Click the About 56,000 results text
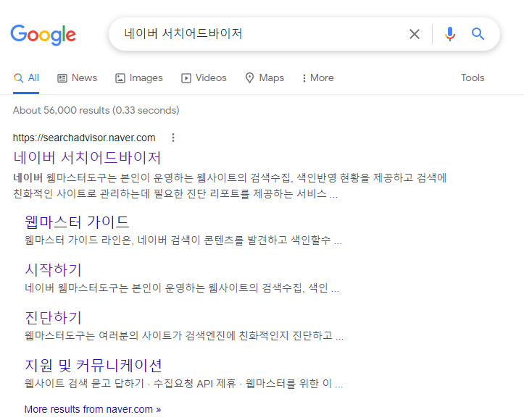This screenshot has height=420, width=524. point(96,110)
